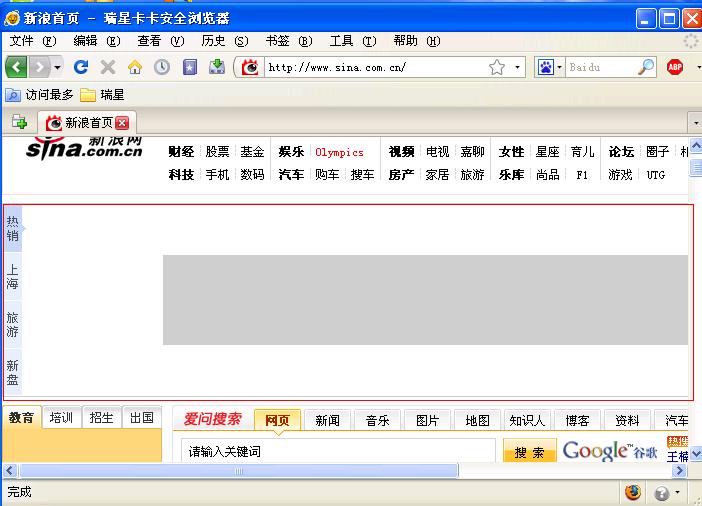This screenshot has height=506, width=702.
Task: Select the 上海 side tab
Action: tap(13, 276)
